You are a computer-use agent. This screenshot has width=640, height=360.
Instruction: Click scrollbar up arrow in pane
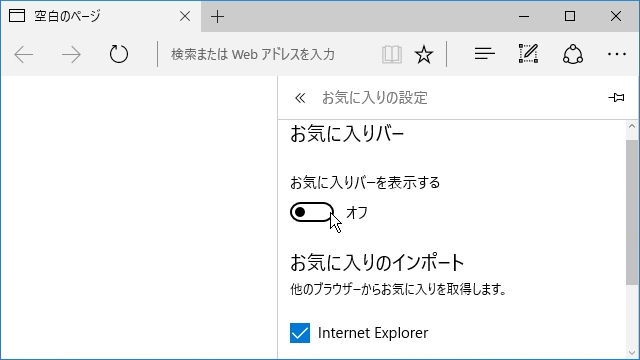(x=632, y=127)
